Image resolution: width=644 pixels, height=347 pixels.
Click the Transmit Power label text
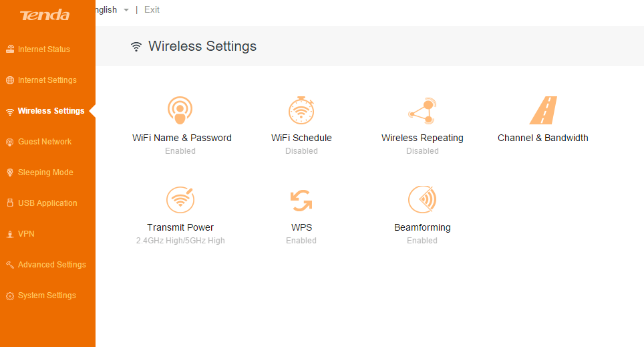pyautogui.click(x=180, y=227)
